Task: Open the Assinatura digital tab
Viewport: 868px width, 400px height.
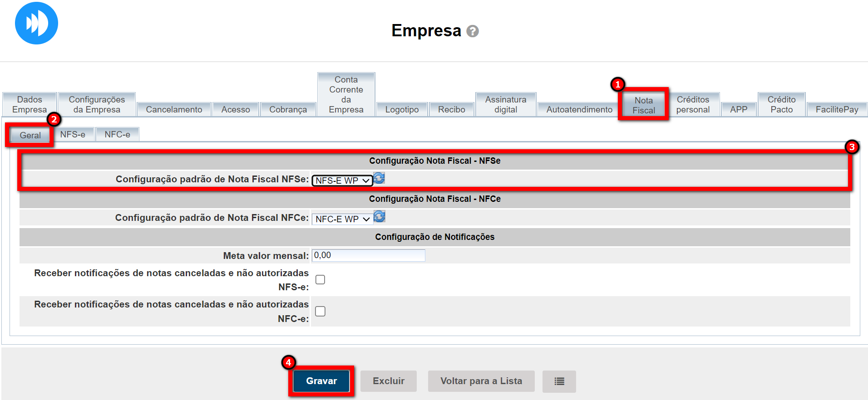Action: [x=506, y=105]
